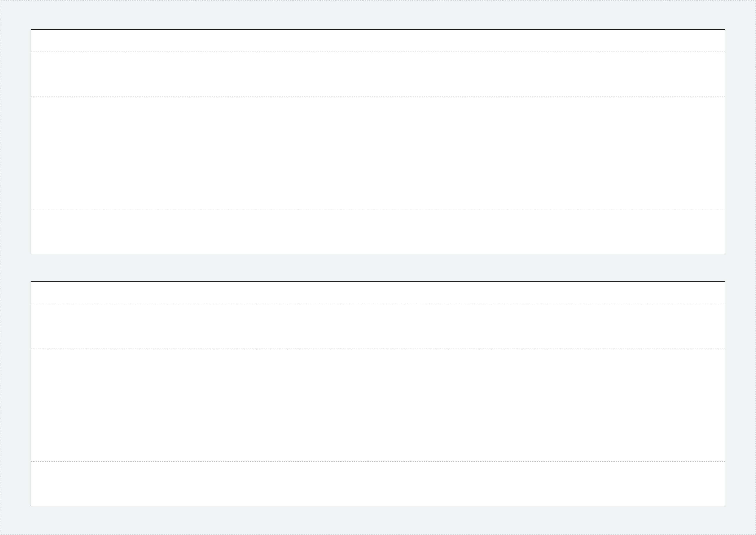Click the bottom footer row of lower panel
Screen dimensions: 756x535
click(x=378, y=484)
